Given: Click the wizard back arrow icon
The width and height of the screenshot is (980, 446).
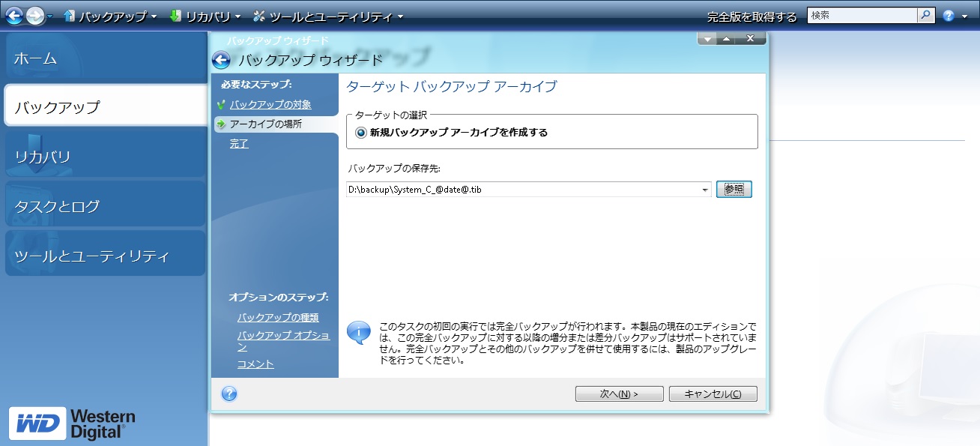Looking at the screenshot, I should point(221,60).
